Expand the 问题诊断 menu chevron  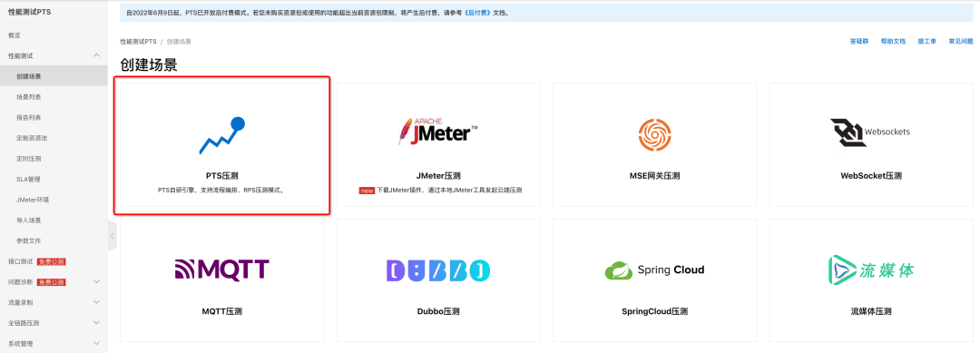tap(96, 282)
